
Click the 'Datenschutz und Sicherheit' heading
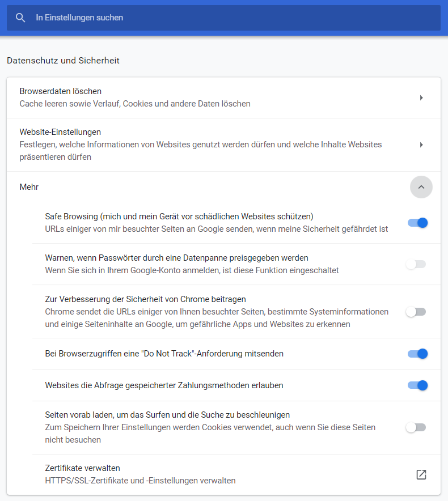coord(63,61)
